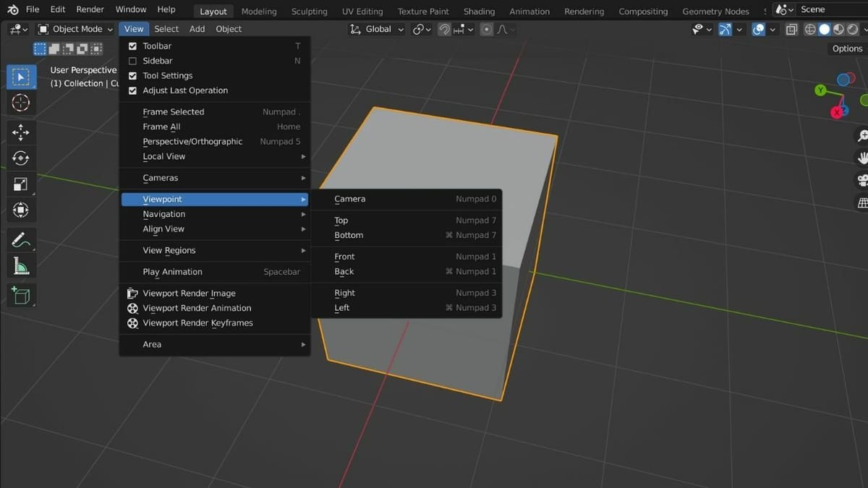Image resolution: width=868 pixels, height=488 pixels.
Task: Click the Subtract selection mode icon
Action: click(68, 49)
